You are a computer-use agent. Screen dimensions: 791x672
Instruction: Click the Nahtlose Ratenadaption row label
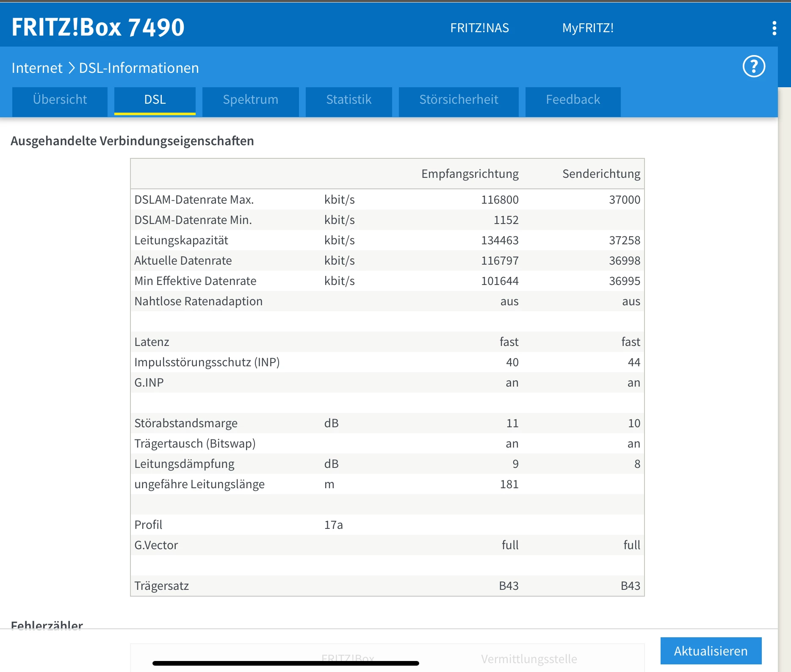tap(198, 301)
